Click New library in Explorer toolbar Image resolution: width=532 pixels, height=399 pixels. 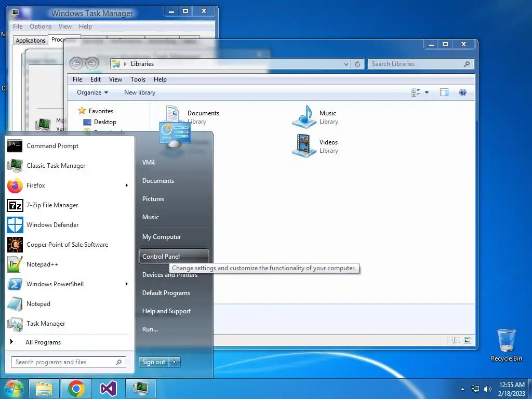[140, 92]
